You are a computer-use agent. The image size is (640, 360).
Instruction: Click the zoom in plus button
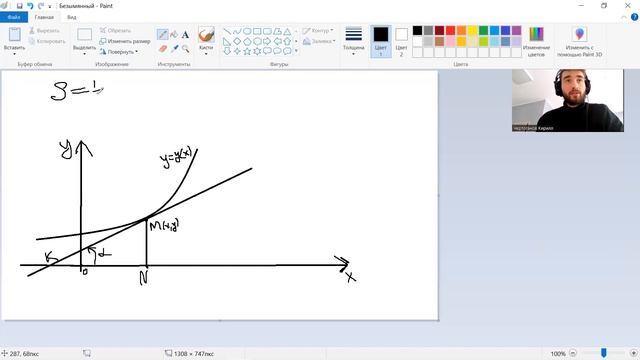point(633,353)
